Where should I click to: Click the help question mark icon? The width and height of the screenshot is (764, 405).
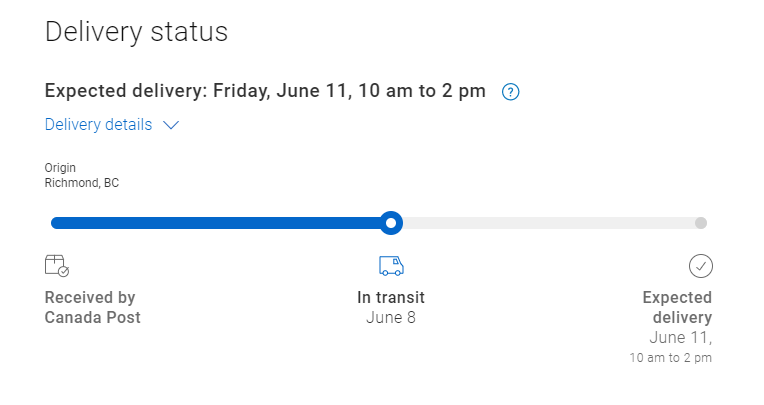(511, 92)
